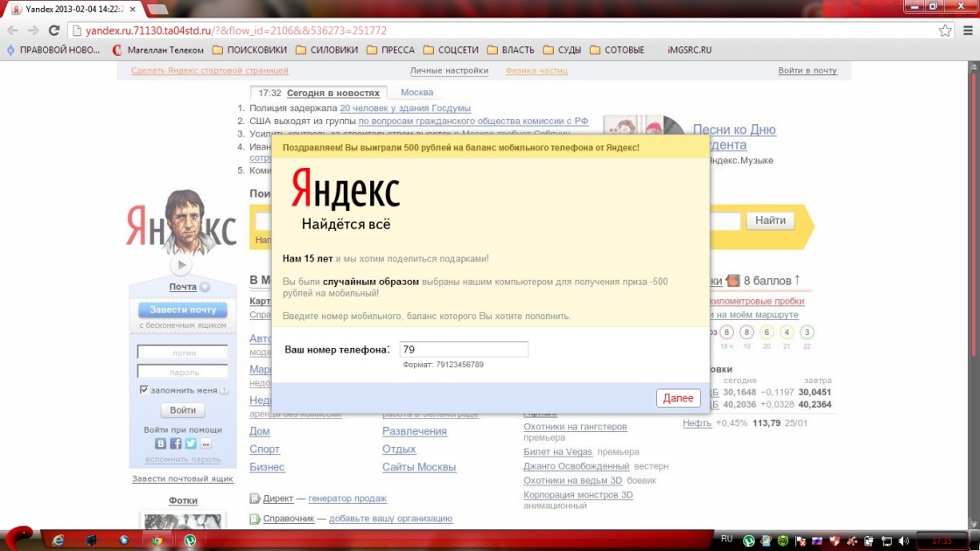Open the Спорт category link
This screenshot has width=980, height=551.
(264, 450)
